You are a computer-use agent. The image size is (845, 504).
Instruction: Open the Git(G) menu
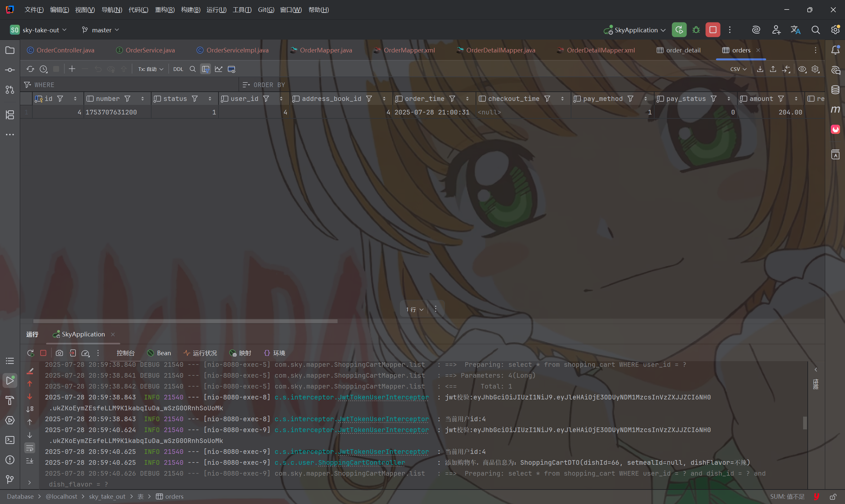[x=266, y=10]
